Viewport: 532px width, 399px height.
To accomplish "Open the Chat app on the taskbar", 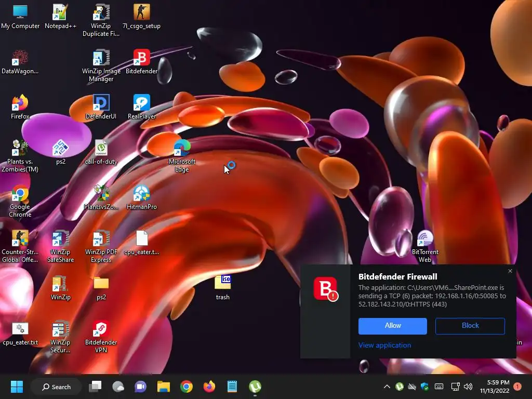I will tap(140, 387).
